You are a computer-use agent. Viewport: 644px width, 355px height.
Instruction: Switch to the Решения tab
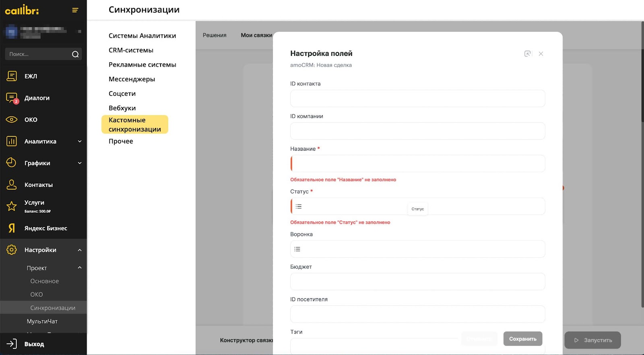click(x=215, y=35)
